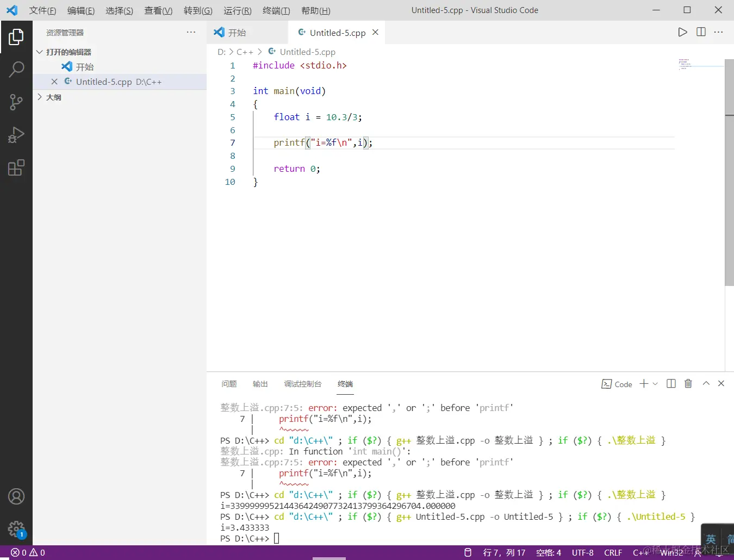Switch to the Debug Console (调试控制台) tab
This screenshot has width=734, height=560.
(303, 384)
